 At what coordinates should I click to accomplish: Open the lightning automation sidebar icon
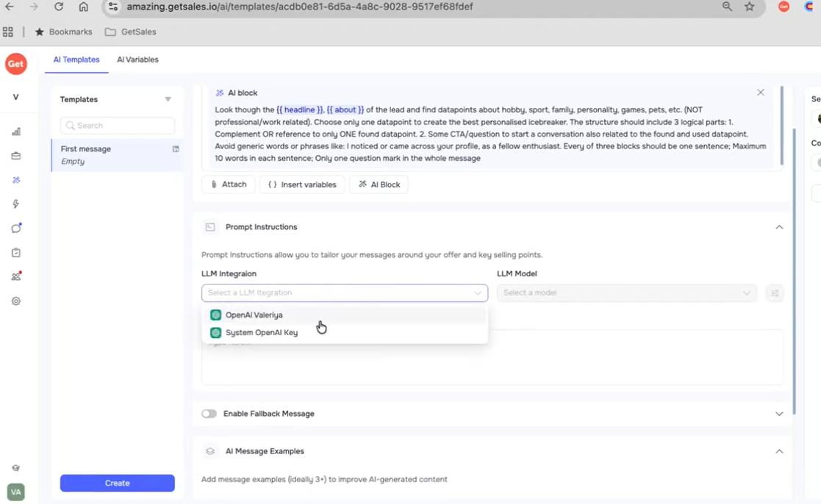coord(15,204)
